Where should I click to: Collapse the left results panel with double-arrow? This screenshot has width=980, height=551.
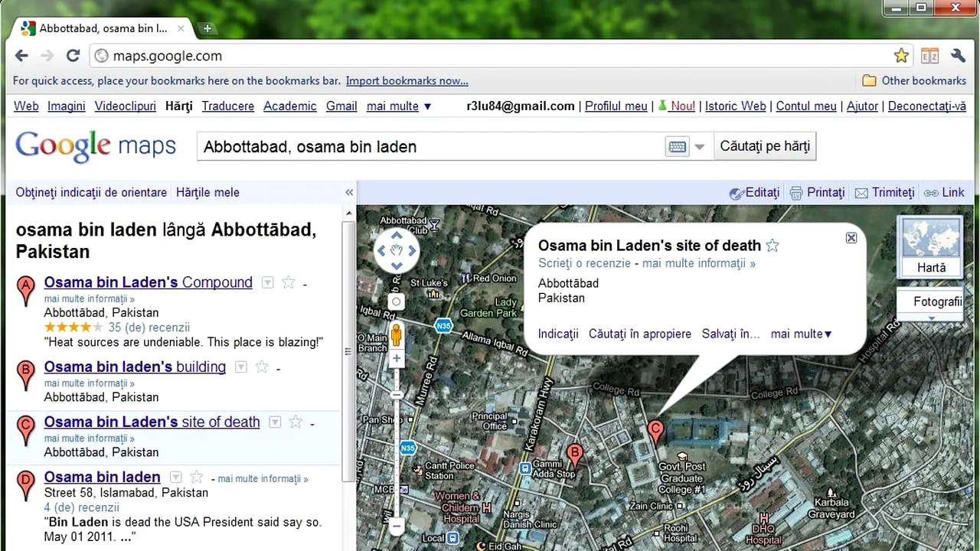349,193
